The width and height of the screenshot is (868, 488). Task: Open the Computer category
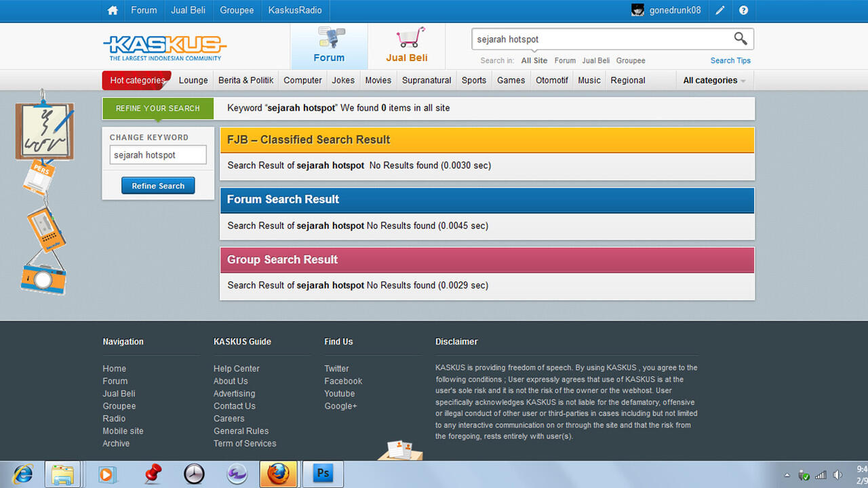pyautogui.click(x=302, y=80)
